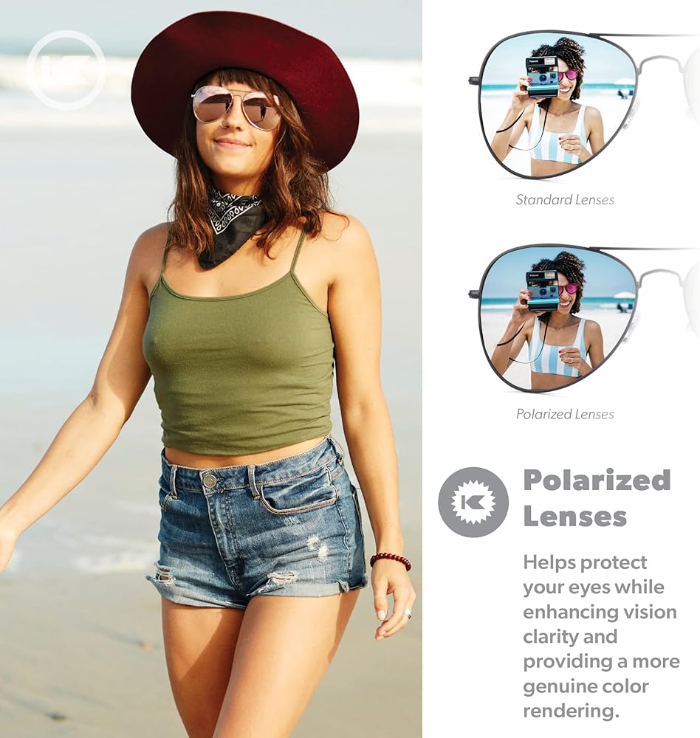Click the standard lens aviator thumbnail
The width and height of the screenshot is (700, 738).
(x=583, y=106)
